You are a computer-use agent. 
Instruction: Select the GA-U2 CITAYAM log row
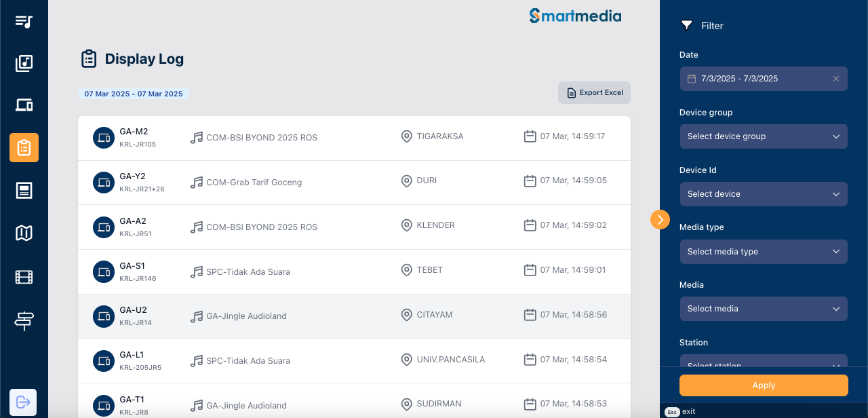tap(354, 316)
